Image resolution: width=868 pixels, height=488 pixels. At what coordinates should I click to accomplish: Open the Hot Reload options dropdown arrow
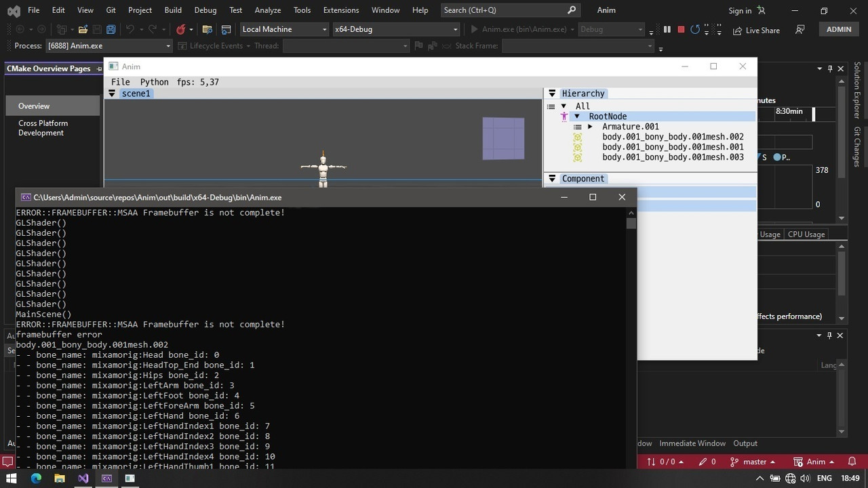click(191, 29)
